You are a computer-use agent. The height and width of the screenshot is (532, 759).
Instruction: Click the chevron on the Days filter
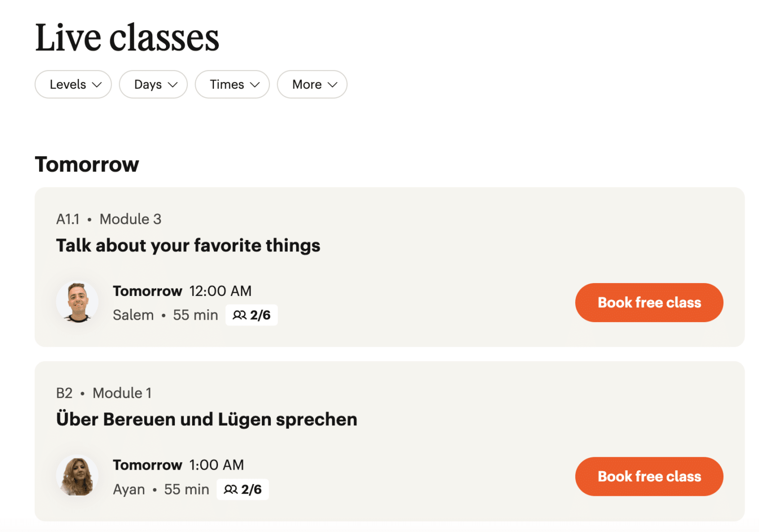tap(173, 84)
